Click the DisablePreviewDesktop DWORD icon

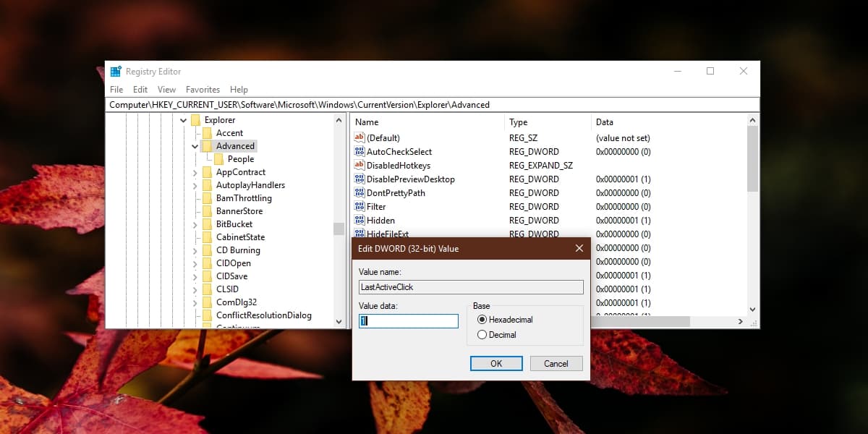(x=359, y=179)
